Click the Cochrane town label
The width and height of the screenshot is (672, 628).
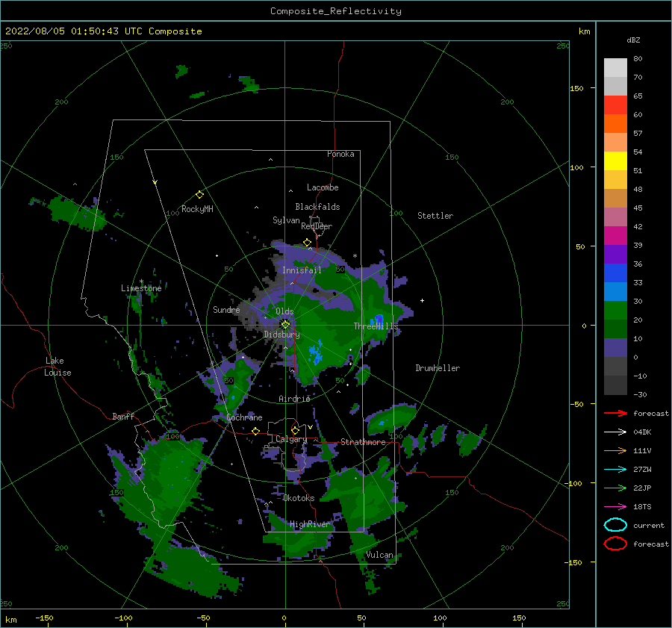point(244,417)
